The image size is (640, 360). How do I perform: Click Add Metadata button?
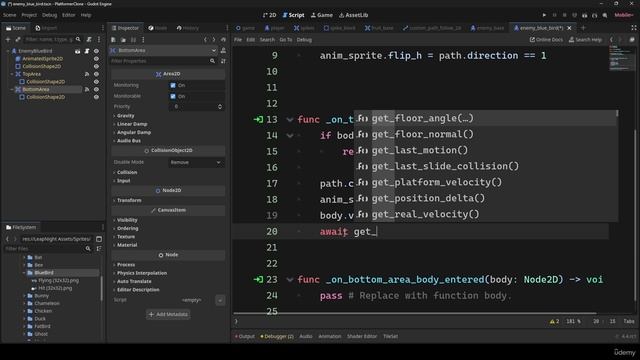tap(168, 314)
